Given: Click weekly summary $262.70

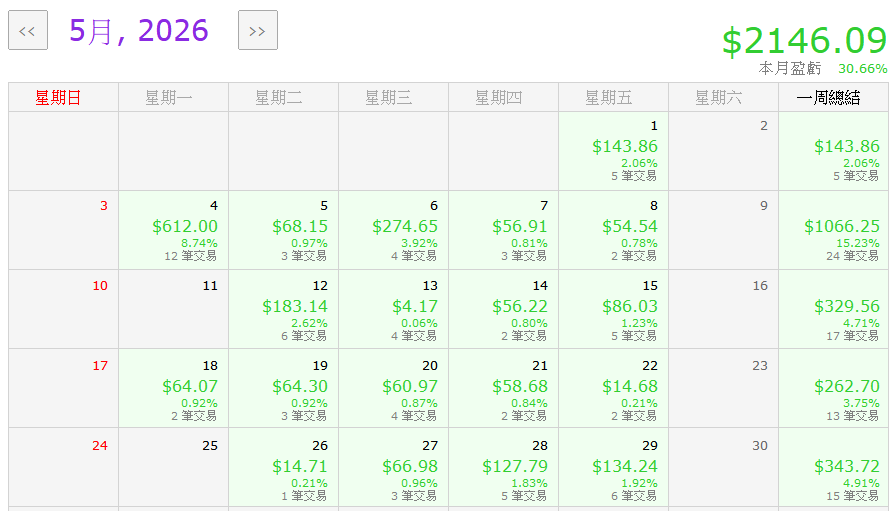Looking at the screenshot, I should (x=847, y=386).
